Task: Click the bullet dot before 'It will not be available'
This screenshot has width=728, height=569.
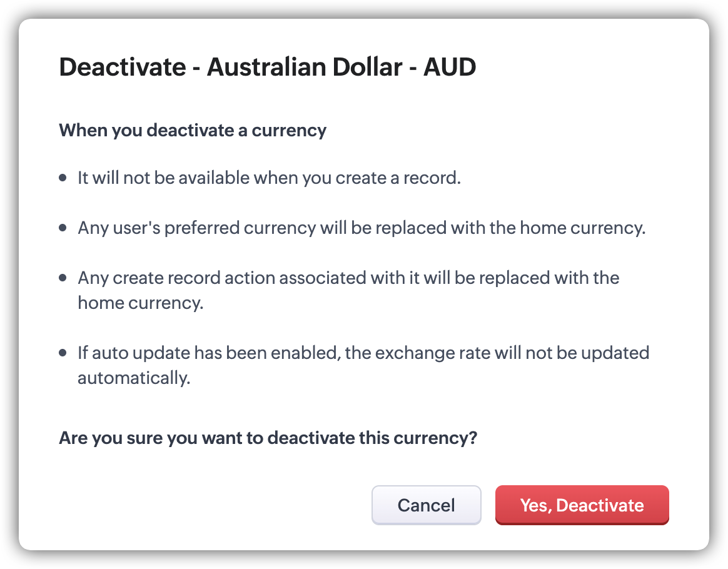Action: point(63,178)
